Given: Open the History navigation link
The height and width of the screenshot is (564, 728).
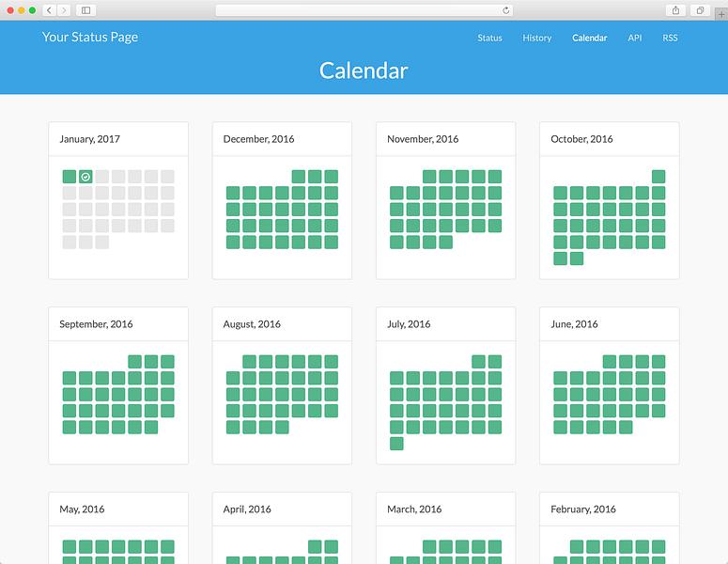Looking at the screenshot, I should point(536,39).
